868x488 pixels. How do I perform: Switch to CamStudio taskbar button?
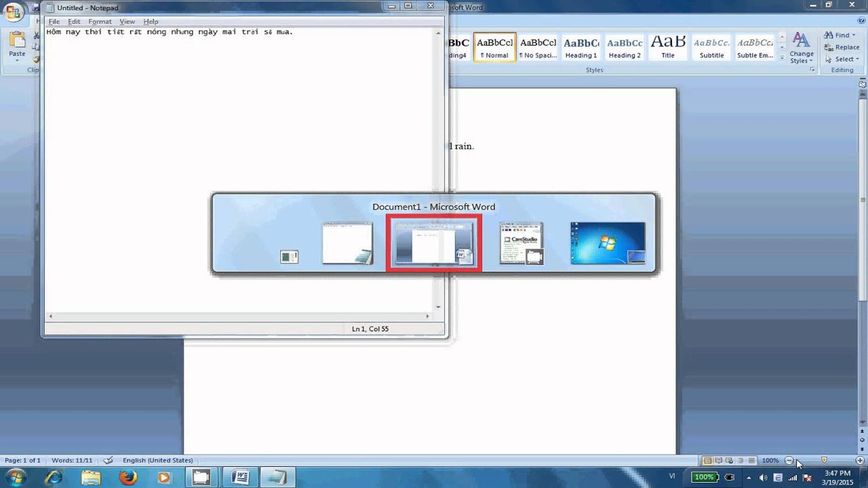[201, 478]
